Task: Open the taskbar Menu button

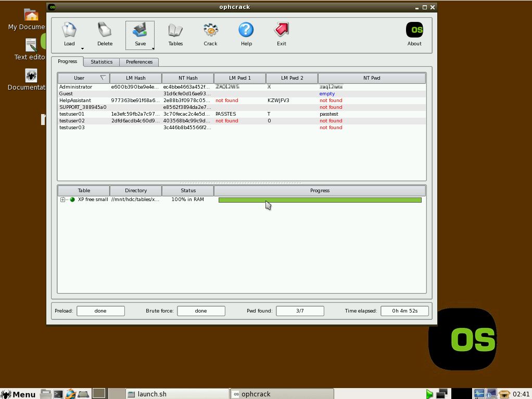Action: 18,394
